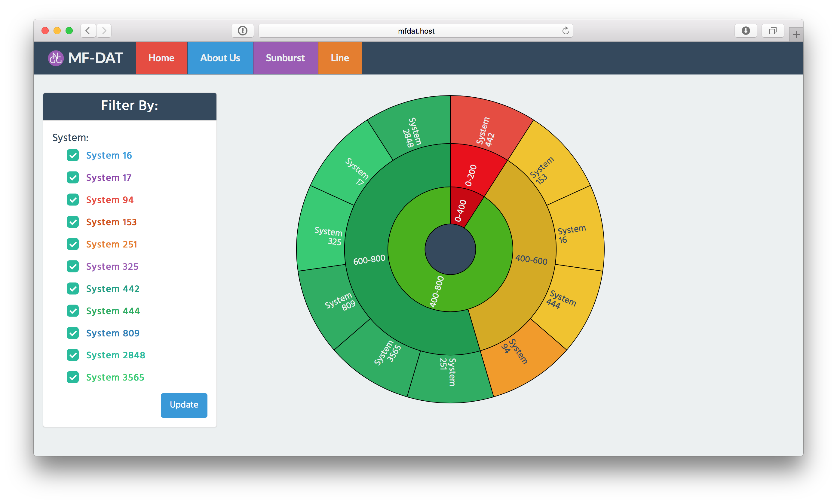The image size is (837, 504).
Task: Disable the System 442 checkbox
Action: (x=73, y=289)
